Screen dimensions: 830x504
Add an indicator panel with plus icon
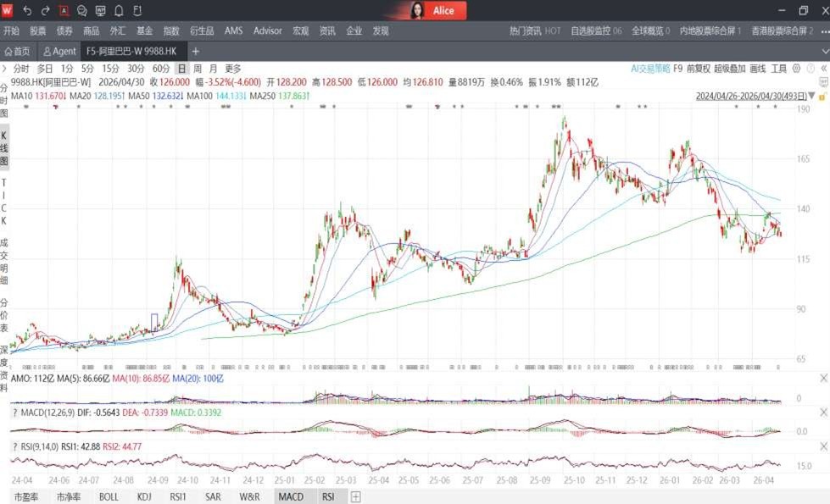(x=356, y=496)
